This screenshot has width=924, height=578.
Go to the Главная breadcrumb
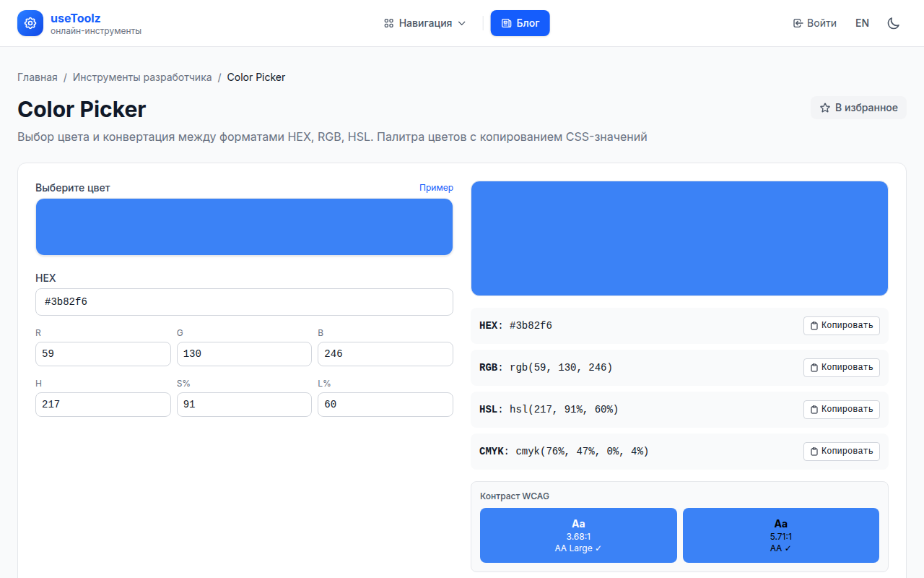pos(38,77)
